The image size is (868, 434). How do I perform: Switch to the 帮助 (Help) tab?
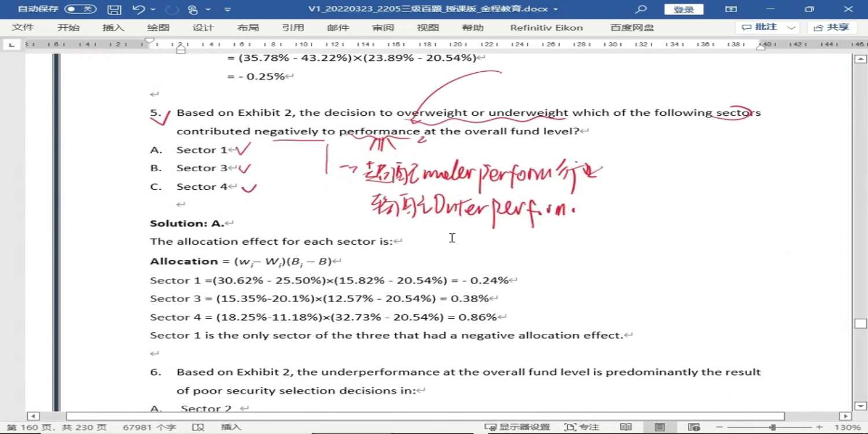473,28
